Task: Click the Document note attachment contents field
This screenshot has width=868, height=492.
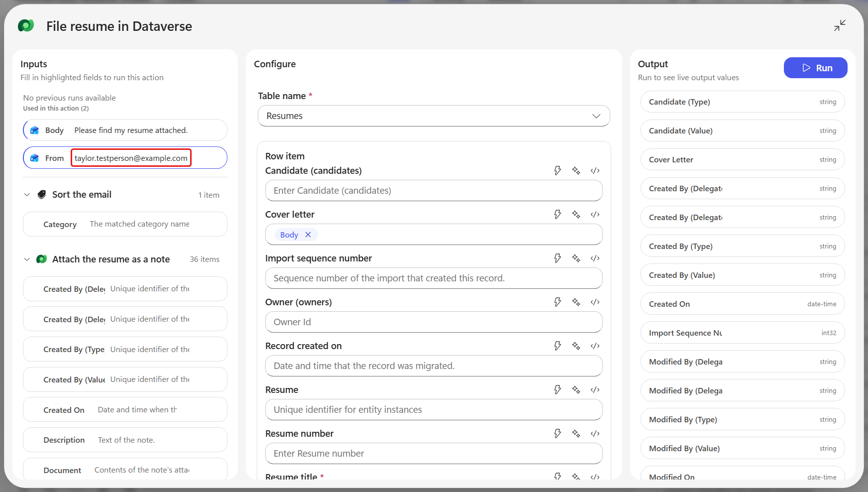Action: 125,470
